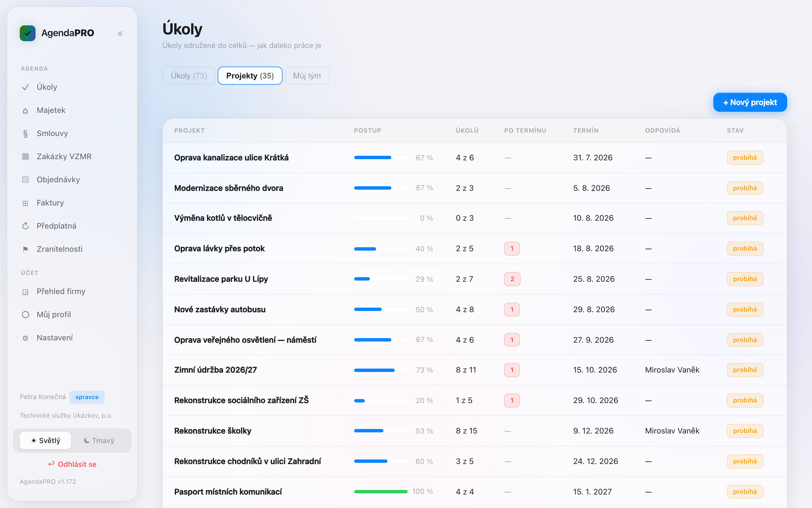Navigate to Objednávky
Image resolution: width=812 pixels, height=508 pixels.
click(72, 180)
